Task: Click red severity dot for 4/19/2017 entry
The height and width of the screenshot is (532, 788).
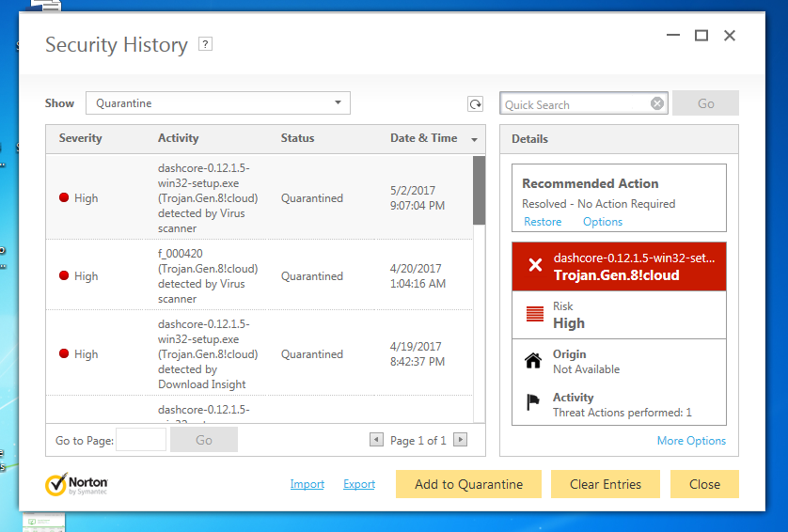Action: pyautogui.click(x=64, y=353)
